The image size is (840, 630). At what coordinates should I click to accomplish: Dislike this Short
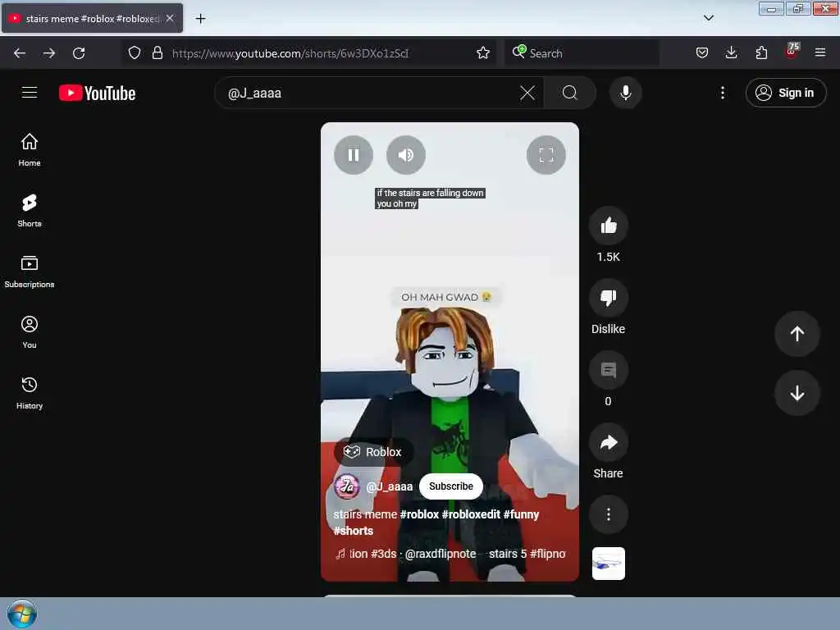click(608, 298)
